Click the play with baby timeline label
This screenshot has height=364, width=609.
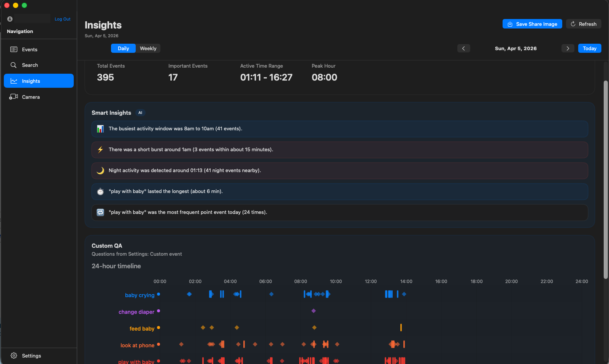tap(136, 362)
